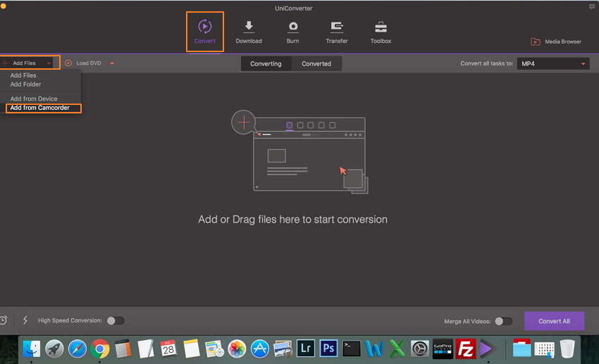The height and width of the screenshot is (364, 599).
Task: Open the feedback icon at top right
Action: 592,7
